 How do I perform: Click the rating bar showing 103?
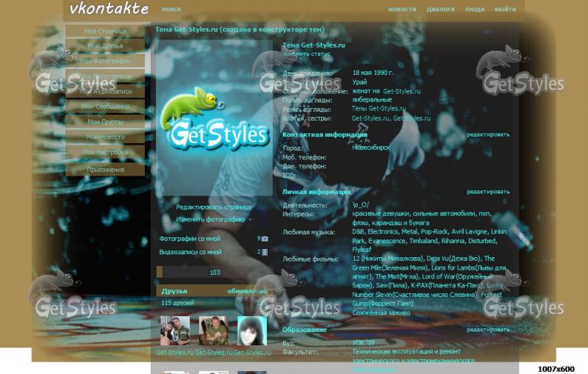pyautogui.click(x=214, y=272)
